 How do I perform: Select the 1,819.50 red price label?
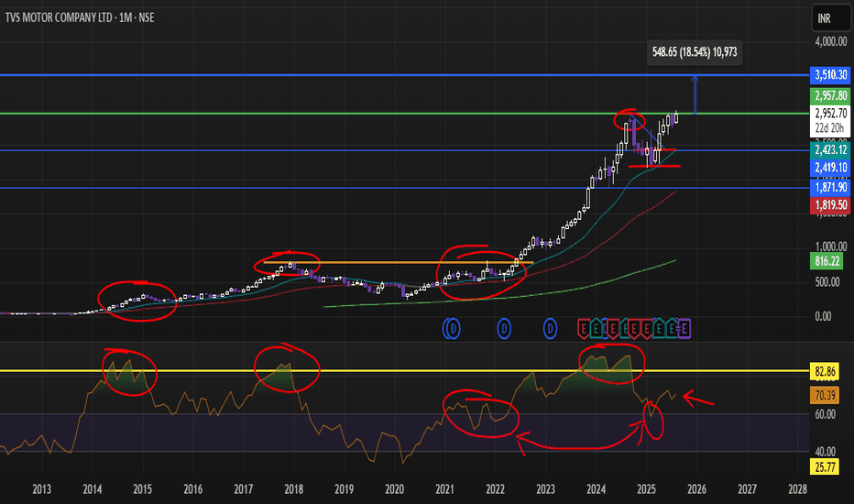830,205
